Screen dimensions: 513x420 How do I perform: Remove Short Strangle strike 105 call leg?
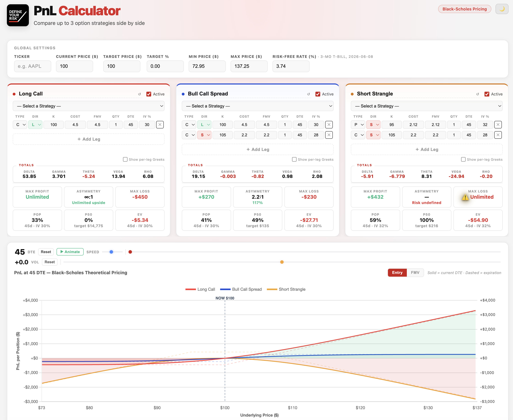[498, 135]
